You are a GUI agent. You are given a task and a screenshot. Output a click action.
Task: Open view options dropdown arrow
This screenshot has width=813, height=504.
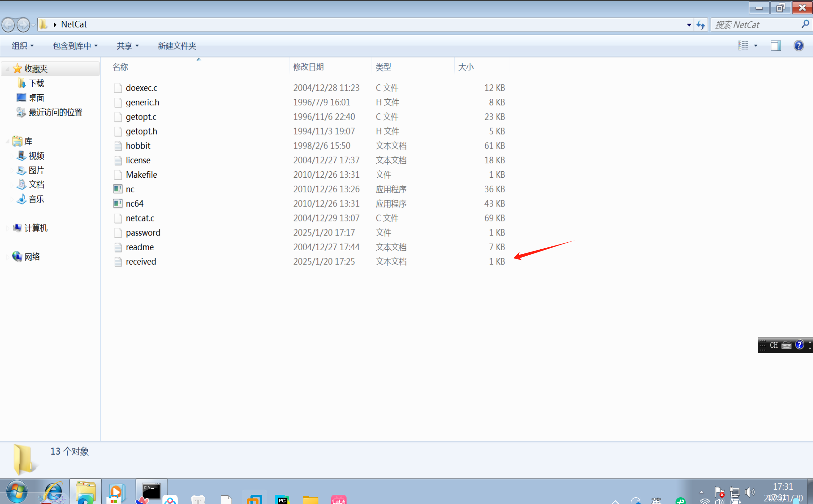(x=756, y=46)
